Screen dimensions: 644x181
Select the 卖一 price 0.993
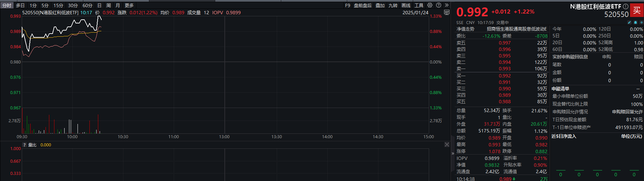tap(505, 69)
